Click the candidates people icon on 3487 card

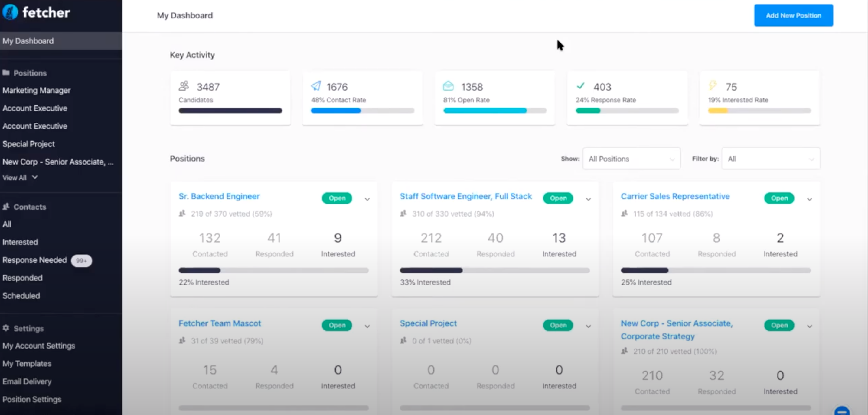[184, 86]
